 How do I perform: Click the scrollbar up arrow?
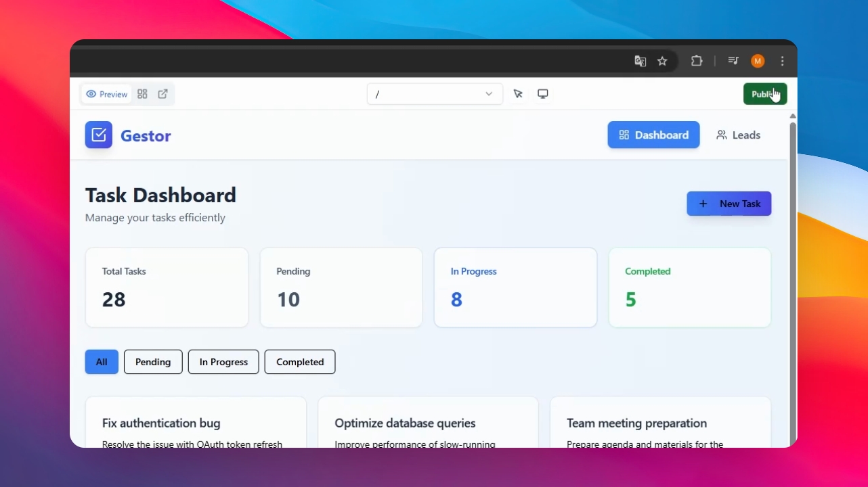793,116
